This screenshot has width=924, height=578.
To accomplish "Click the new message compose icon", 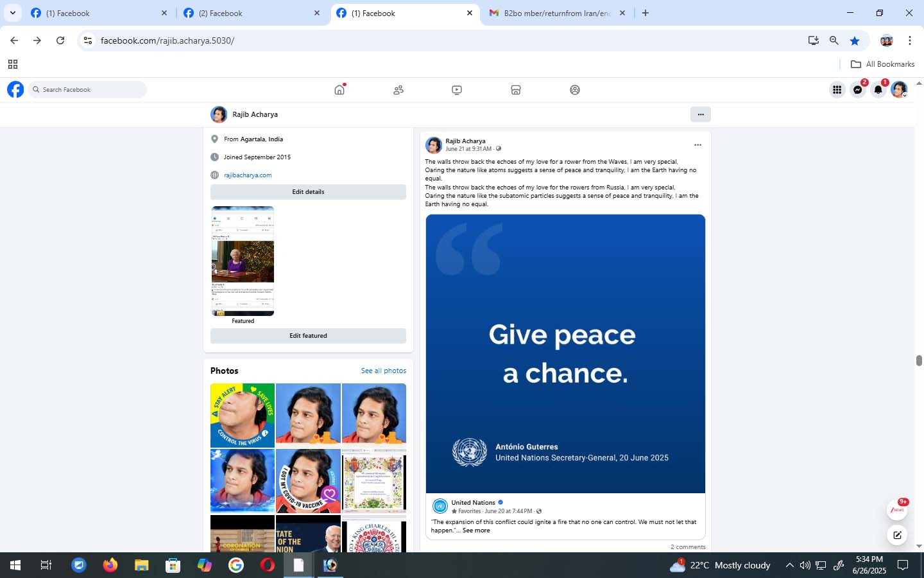I will point(897,535).
